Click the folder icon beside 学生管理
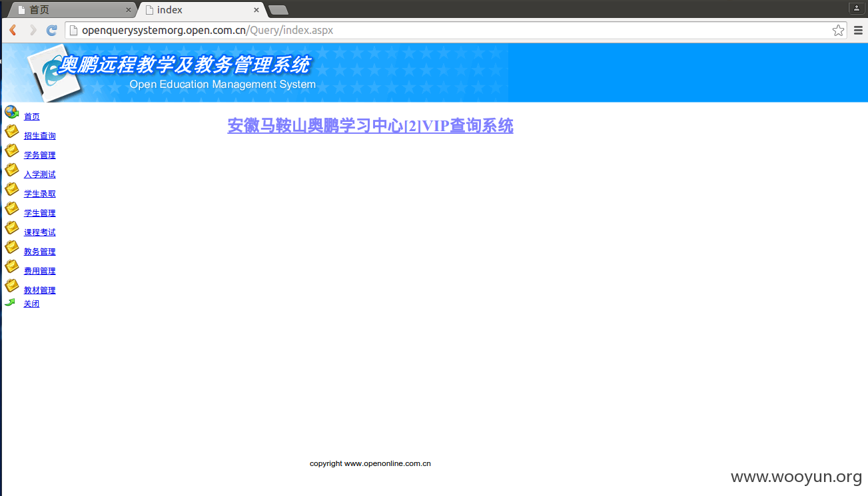 tap(11, 208)
